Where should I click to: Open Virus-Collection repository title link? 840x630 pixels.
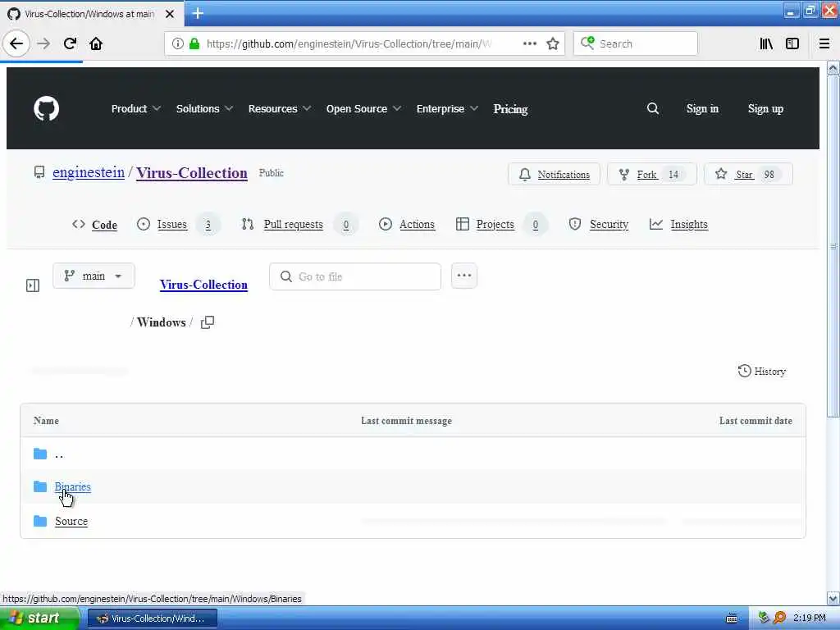tap(192, 173)
